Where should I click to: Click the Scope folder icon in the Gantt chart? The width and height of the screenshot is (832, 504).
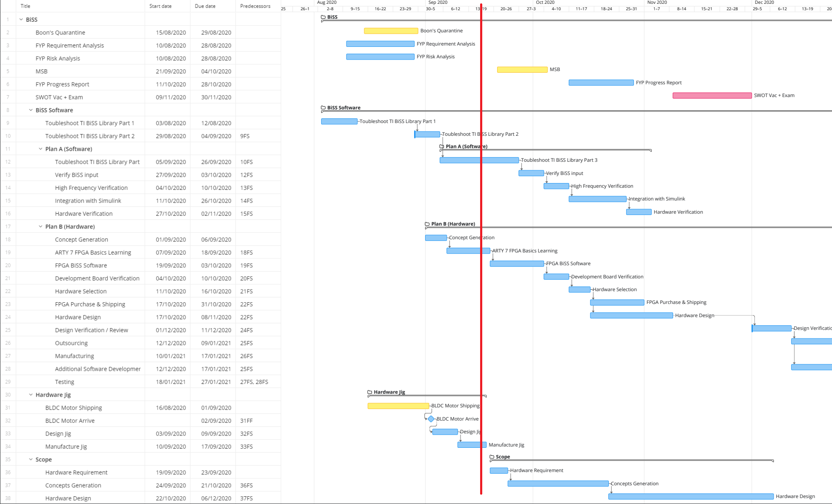(x=492, y=457)
